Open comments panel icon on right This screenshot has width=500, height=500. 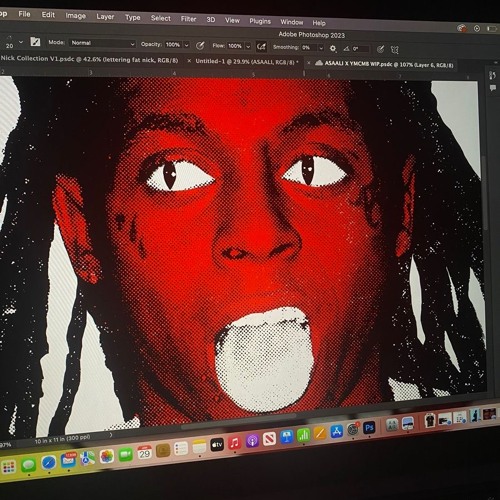coord(493,88)
